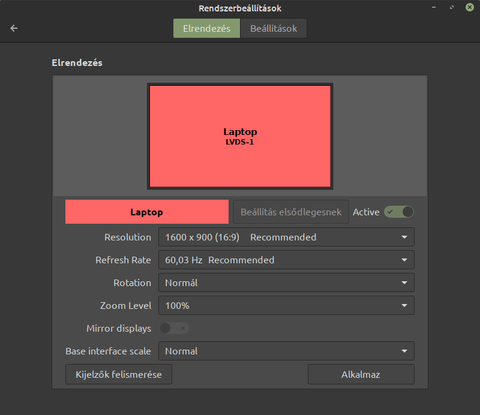Click Kijelzők felismerése button
480x415 pixels.
119,375
